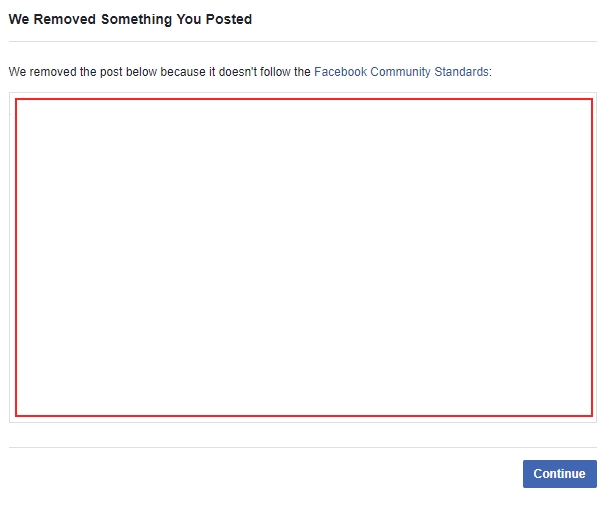
Task: Select the word 'Removed' in the dialog title
Action: tap(64, 19)
